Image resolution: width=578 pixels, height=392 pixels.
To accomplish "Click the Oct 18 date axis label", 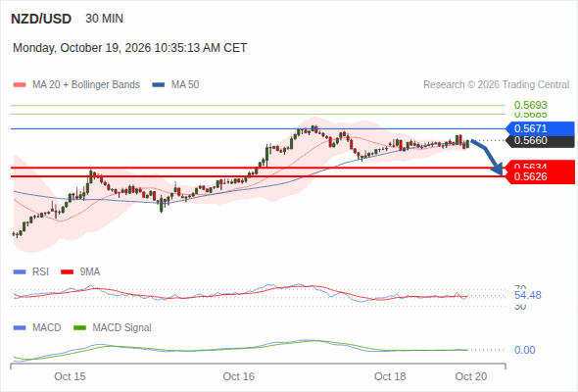I will 390,376.
